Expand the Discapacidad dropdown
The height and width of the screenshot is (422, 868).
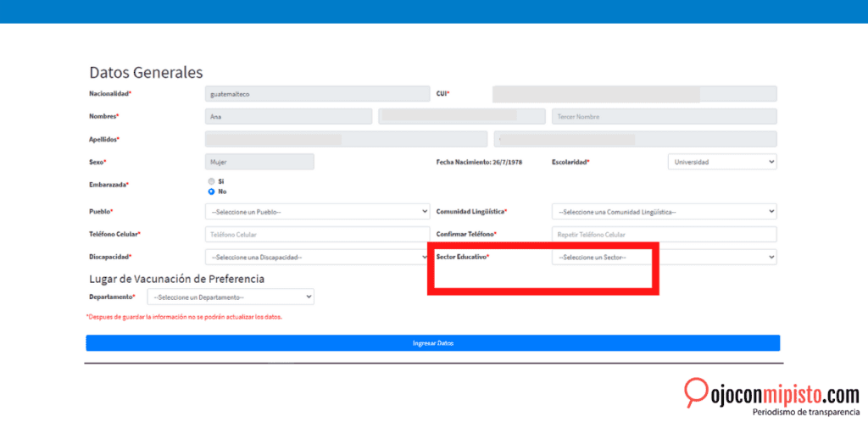click(317, 257)
